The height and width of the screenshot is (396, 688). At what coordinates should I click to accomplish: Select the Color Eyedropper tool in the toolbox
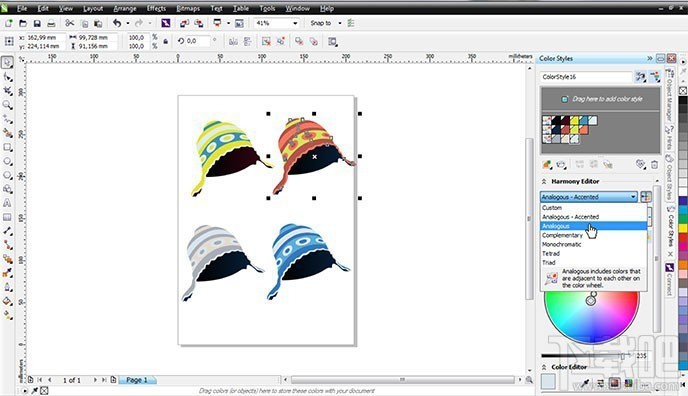pyautogui.click(x=7, y=273)
